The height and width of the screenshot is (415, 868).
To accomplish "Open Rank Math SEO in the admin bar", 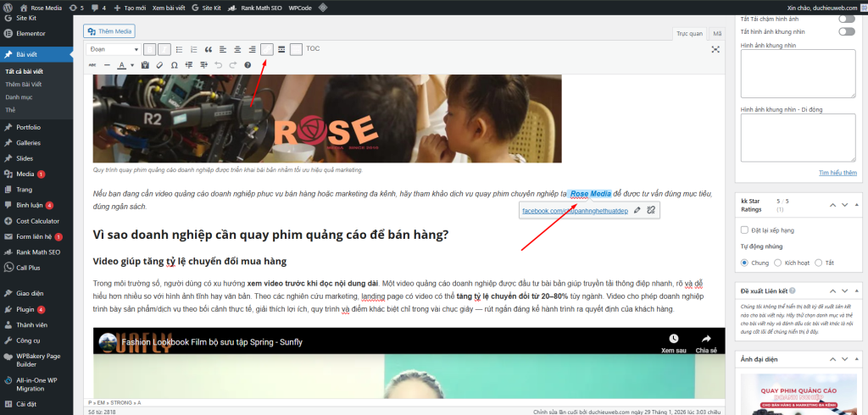I will tap(254, 8).
